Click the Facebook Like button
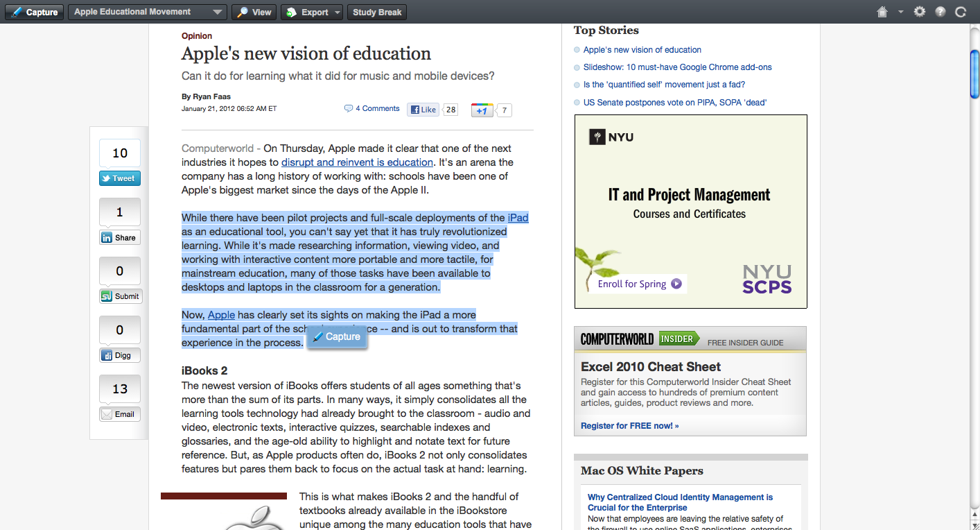980x530 pixels. click(423, 110)
